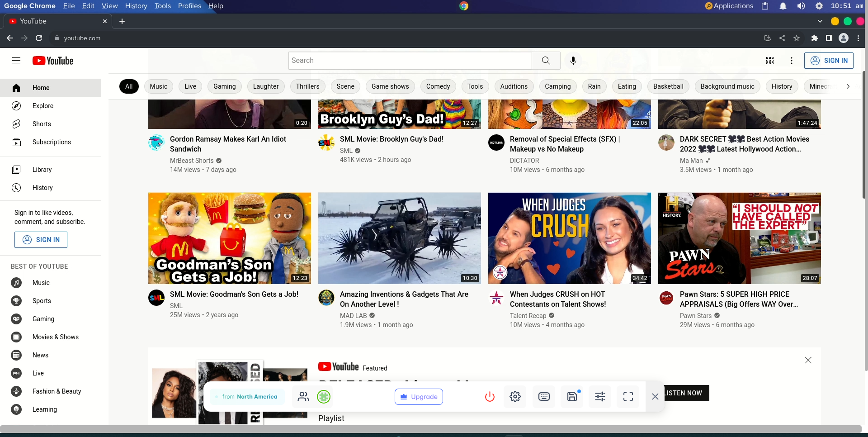Open YouTube settings three-dot menu

click(792, 61)
